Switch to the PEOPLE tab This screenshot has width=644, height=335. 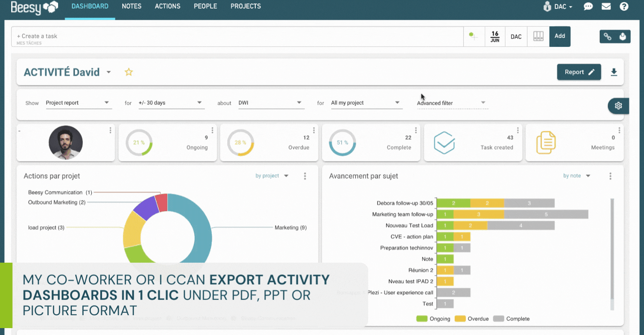205,6
